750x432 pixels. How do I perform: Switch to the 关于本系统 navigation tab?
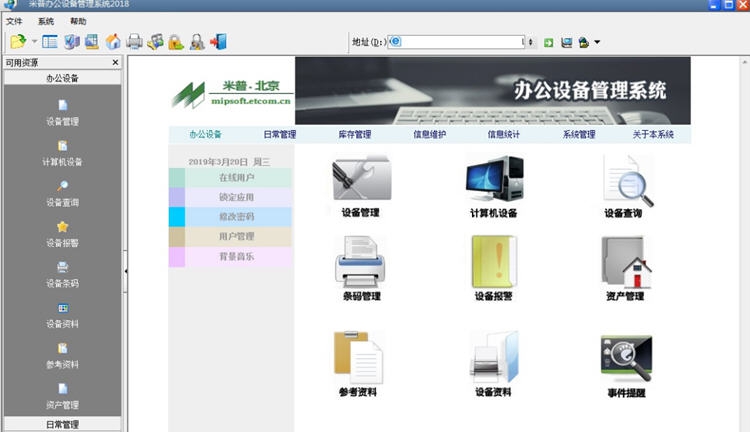[653, 134]
